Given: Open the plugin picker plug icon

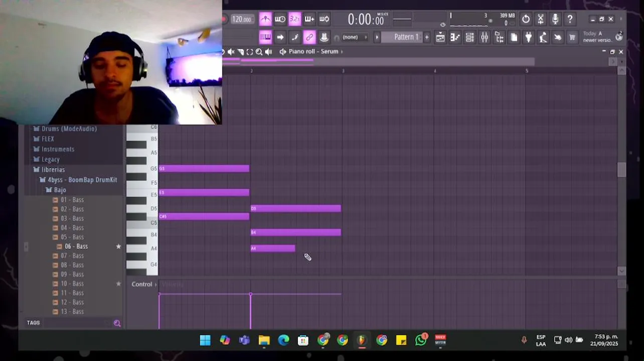Looking at the screenshot, I should (x=528, y=37).
